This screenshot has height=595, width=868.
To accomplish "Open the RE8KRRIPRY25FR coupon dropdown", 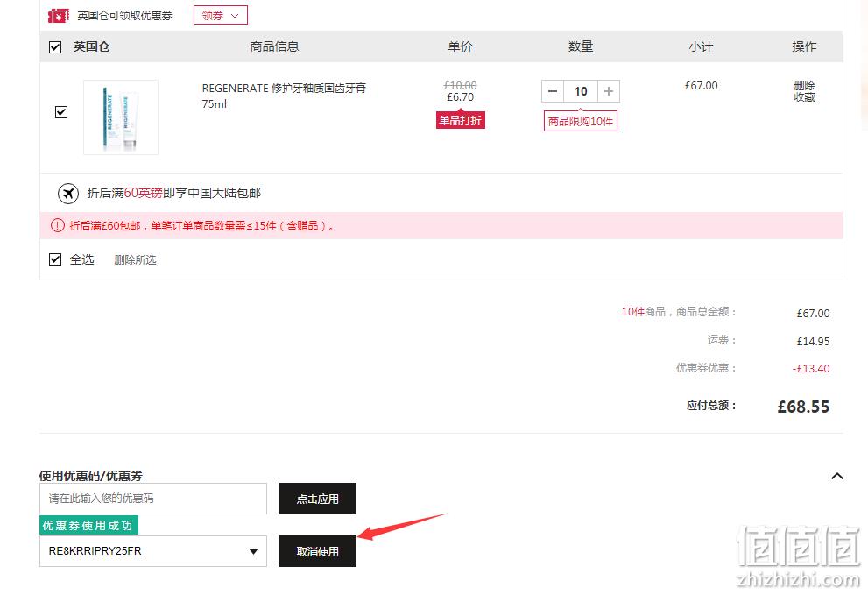I will coord(153,551).
